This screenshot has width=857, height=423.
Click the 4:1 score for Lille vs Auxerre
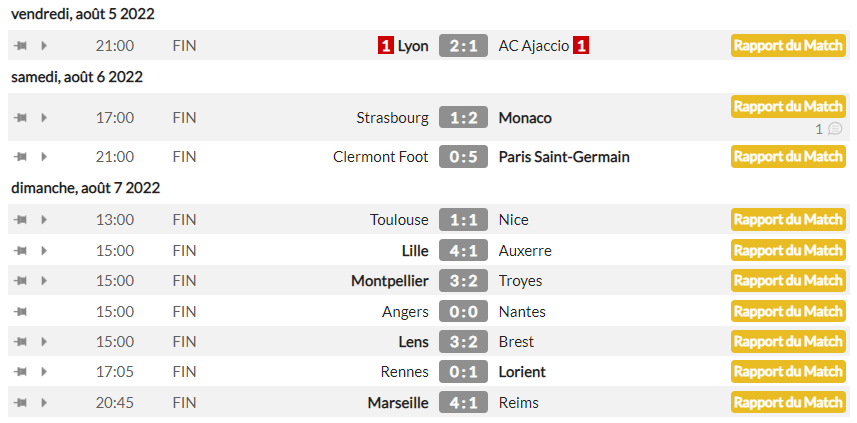coord(463,251)
